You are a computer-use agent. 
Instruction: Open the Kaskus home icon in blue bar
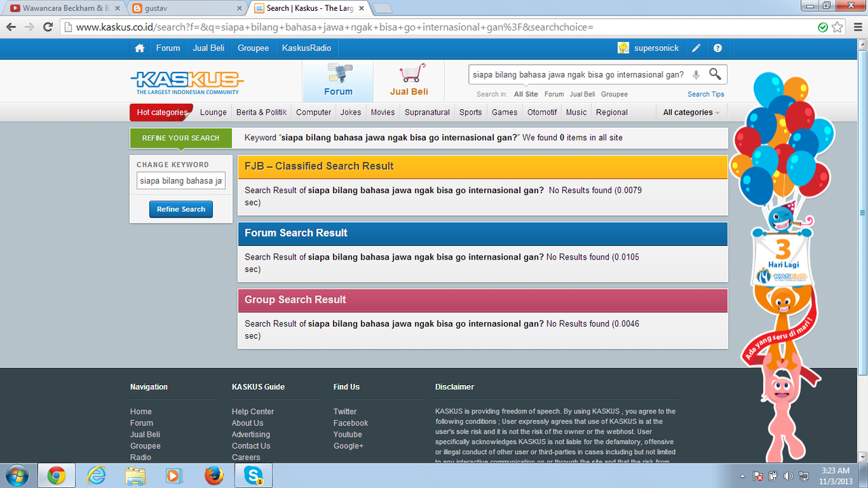click(x=140, y=48)
